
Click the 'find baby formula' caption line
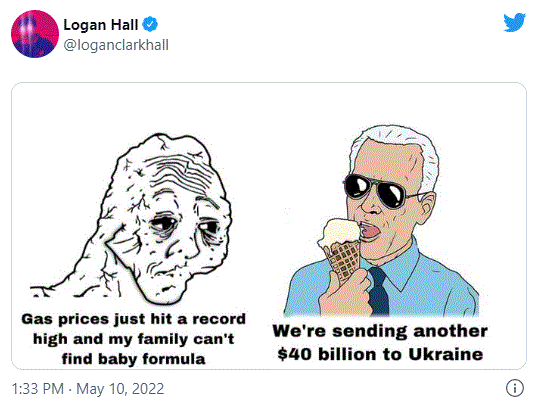pos(133,359)
